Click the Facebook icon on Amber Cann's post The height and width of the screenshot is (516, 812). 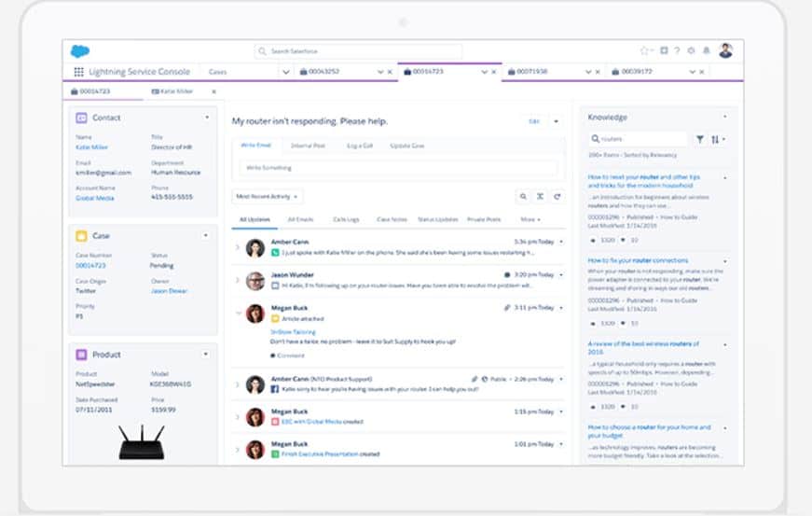(275, 389)
